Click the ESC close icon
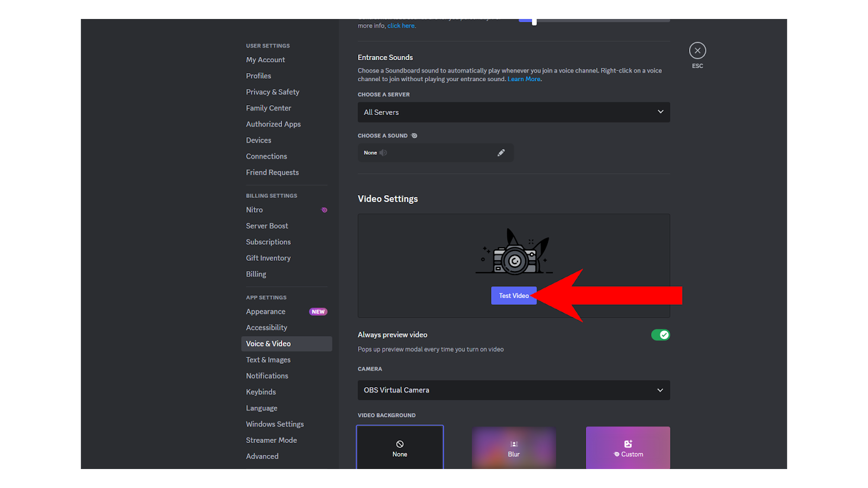The image size is (868, 488). click(697, 50)
